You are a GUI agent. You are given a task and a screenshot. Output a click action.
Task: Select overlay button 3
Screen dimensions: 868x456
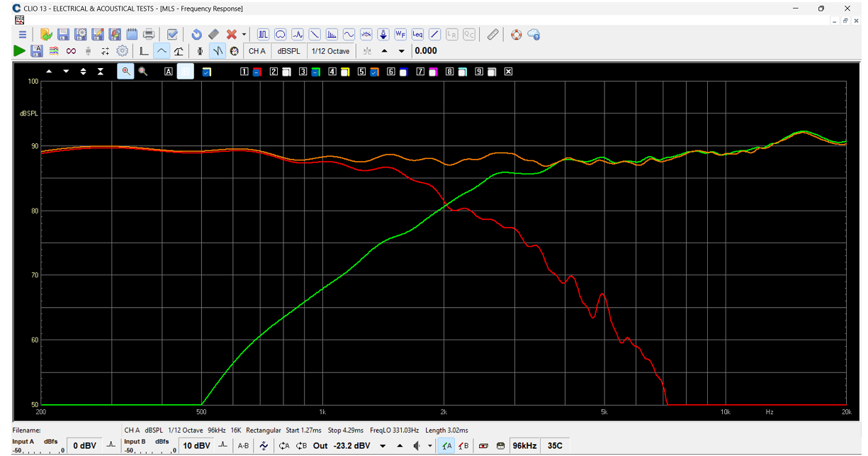point(303,72)
